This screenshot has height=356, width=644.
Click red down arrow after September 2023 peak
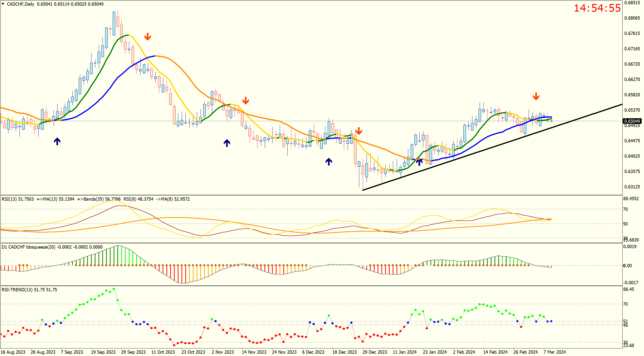coord(148,37)
